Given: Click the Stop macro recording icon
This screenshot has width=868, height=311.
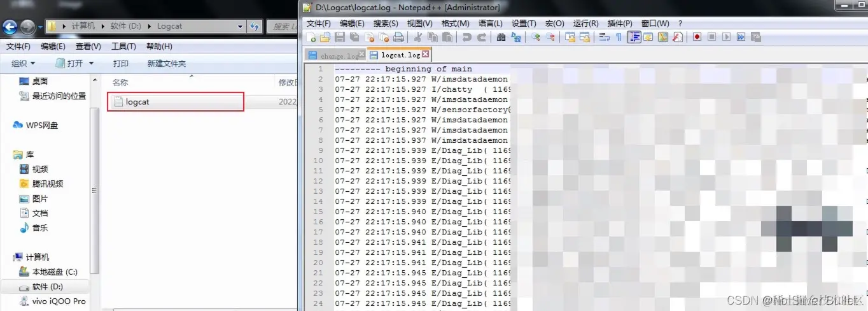Looking at the screenshot, I should point(711,37).
